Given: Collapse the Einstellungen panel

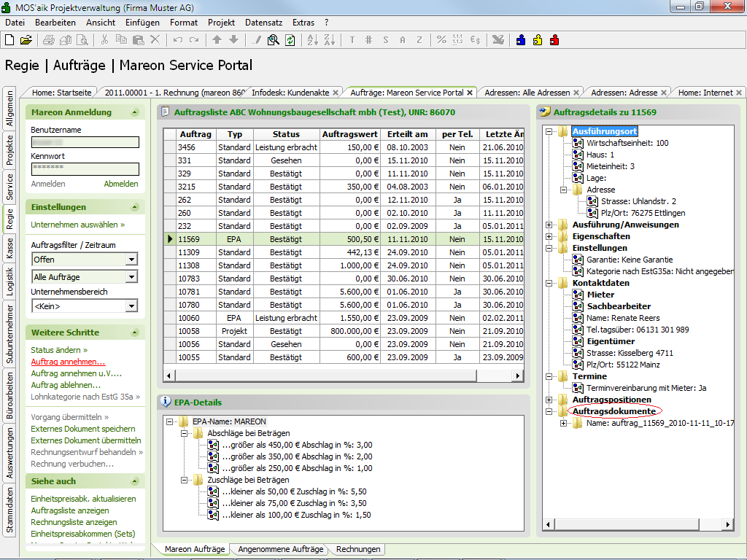Looking at the screenshot, I should [135, 207].
